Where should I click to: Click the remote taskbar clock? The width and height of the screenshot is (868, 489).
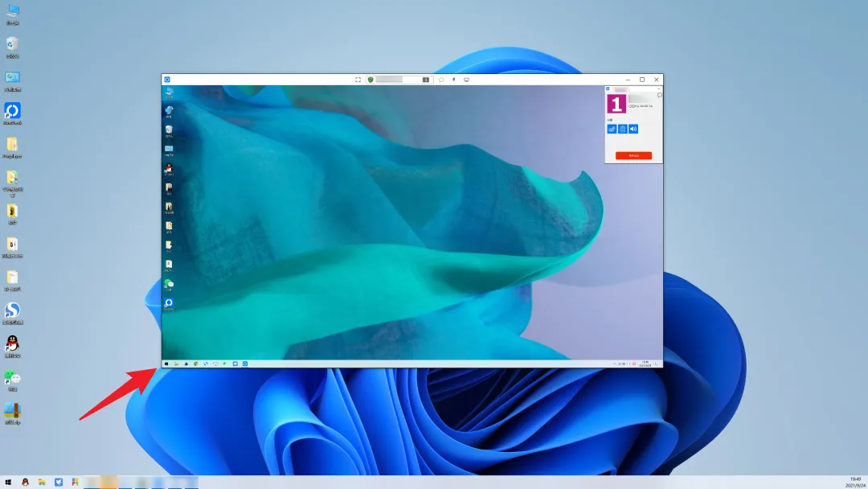click(645, 364)
